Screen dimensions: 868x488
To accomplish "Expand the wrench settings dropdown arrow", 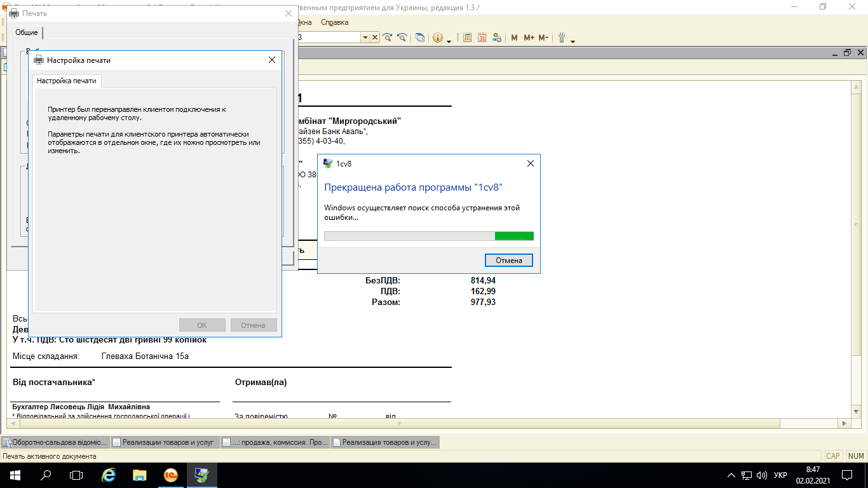I will [573, 41].
